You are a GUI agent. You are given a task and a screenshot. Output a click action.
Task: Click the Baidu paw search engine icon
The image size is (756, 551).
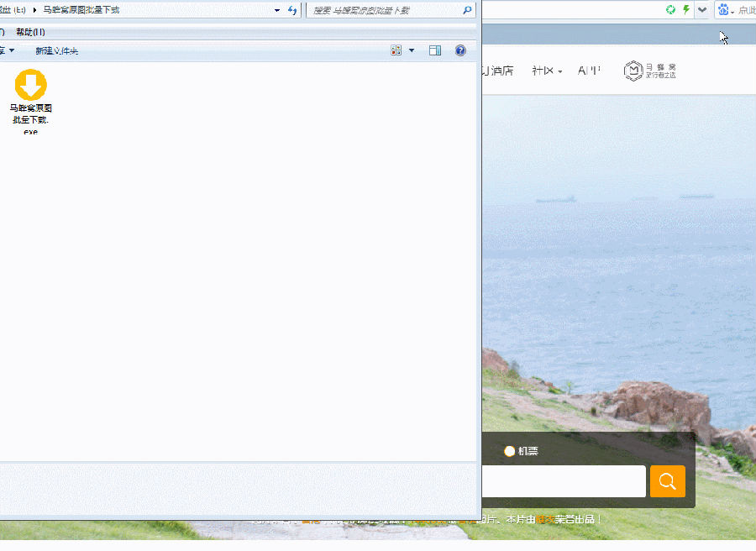(722, 10)
